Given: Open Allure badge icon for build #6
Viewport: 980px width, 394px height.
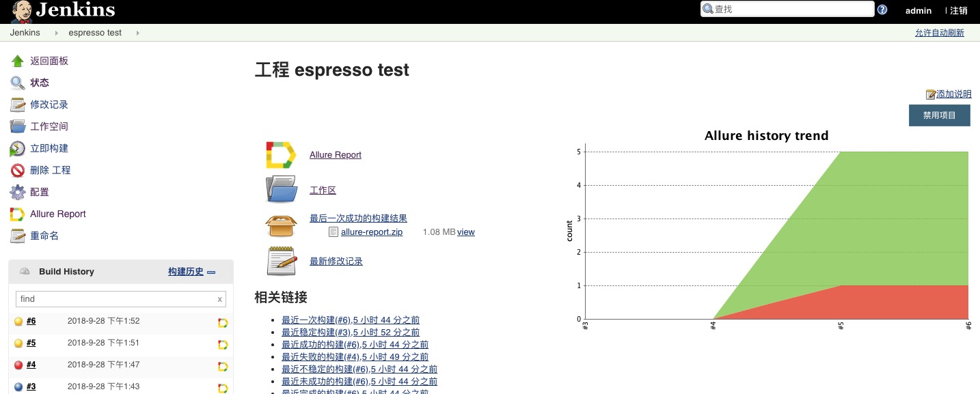Looking at the screenshot, I should [x=223, y=322].
